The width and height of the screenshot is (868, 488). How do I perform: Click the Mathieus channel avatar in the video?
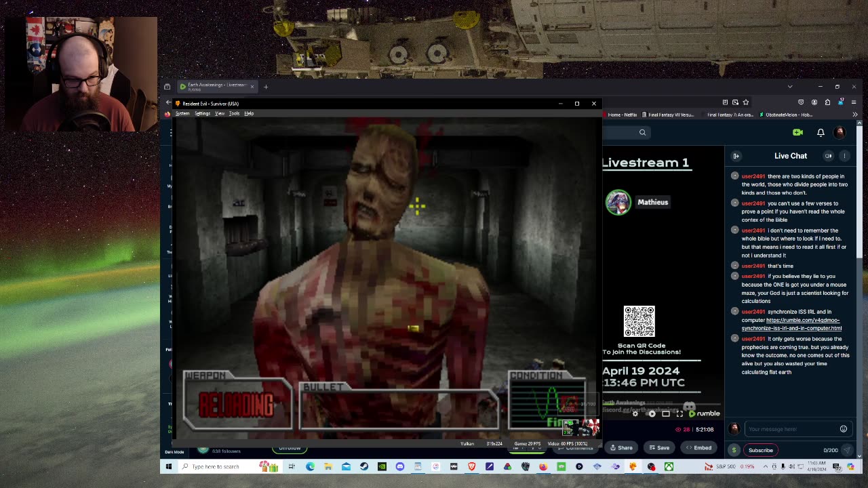click(618, 202)
